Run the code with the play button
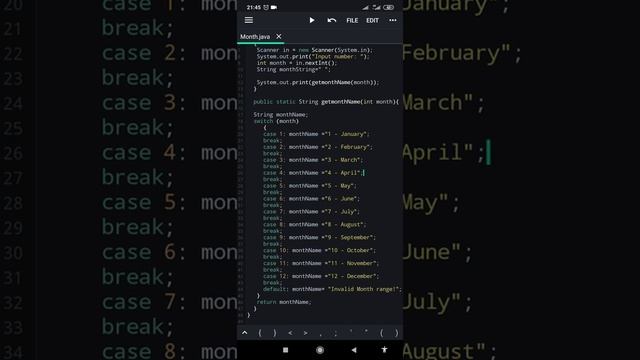The height and width of the screenshot is (360, 640). pyautogui.click(x=312, y=20)
